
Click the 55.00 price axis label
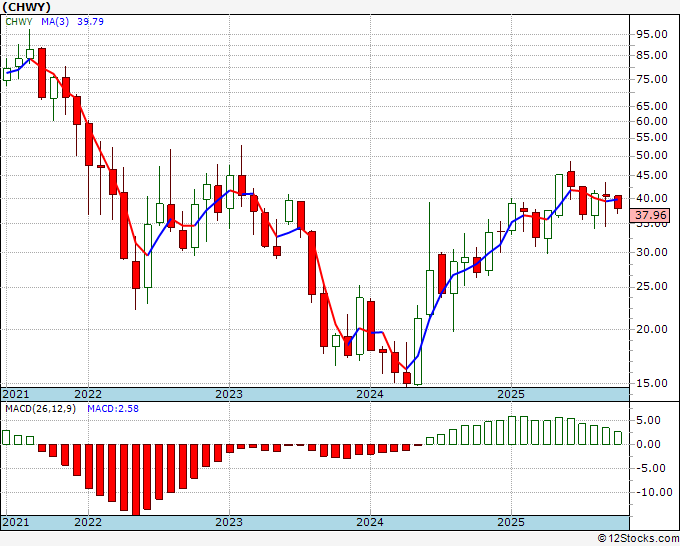pyautogui.click(x=651, y=137)
